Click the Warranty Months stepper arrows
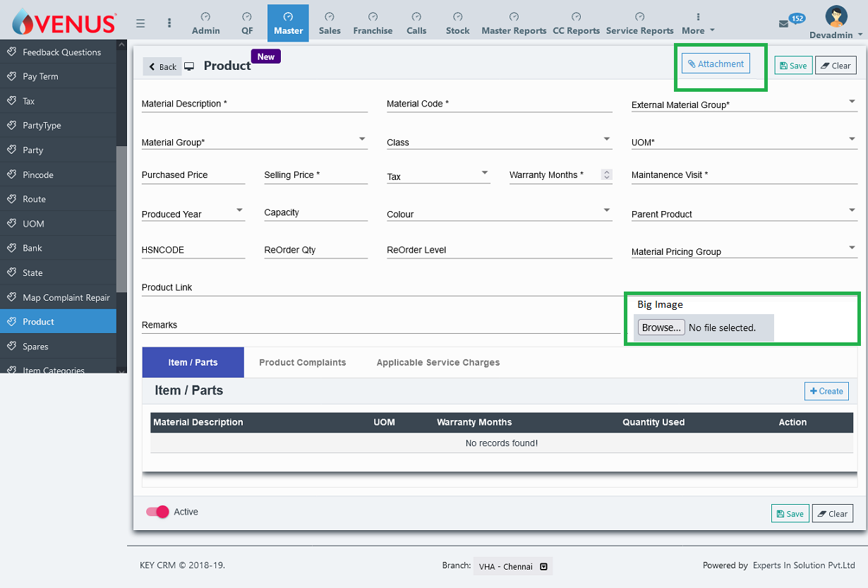Screen dimensions: 868x588 click(x=606, y=175)
